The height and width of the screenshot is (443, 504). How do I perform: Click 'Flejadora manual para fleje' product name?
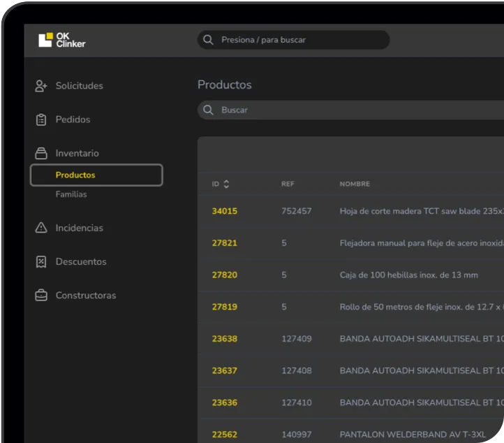(422, 243)
